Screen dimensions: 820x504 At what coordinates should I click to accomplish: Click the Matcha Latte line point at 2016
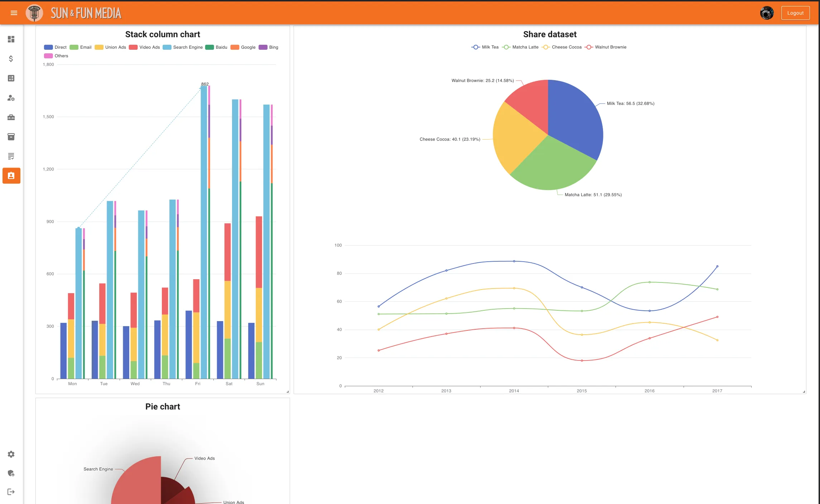click(650, 282)
